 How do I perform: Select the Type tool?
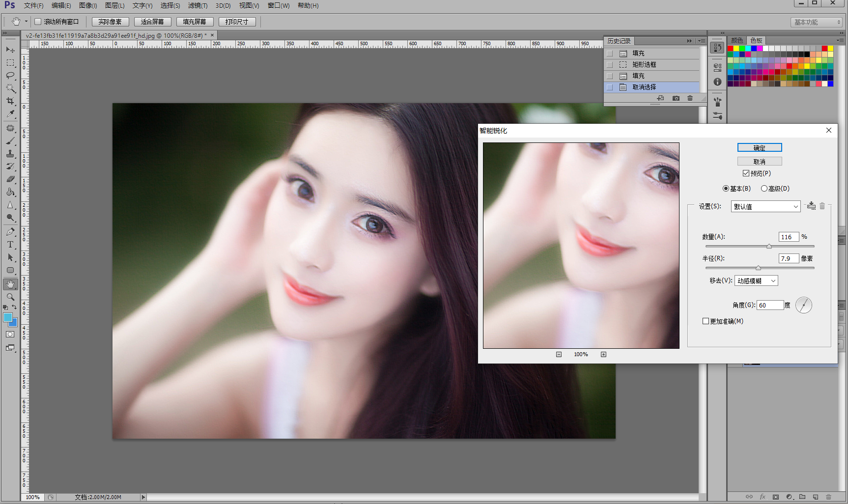pyautogui.click(x=10, y=245)
